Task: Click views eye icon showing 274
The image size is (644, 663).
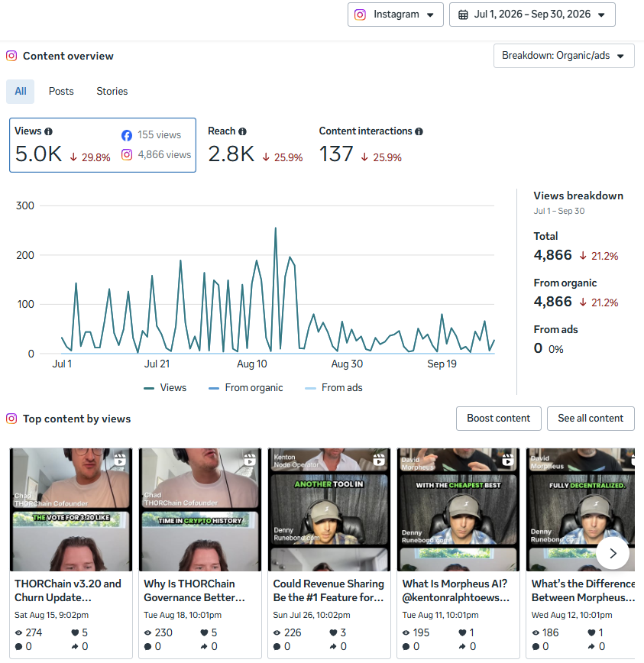Action: click(18, 633)
